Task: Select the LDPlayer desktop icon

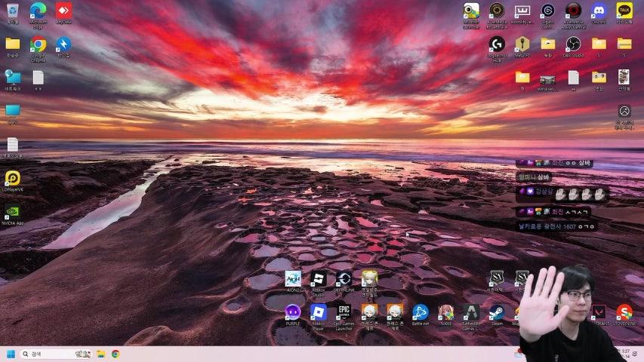Action: pyautogui.click(x=13, y=178)
